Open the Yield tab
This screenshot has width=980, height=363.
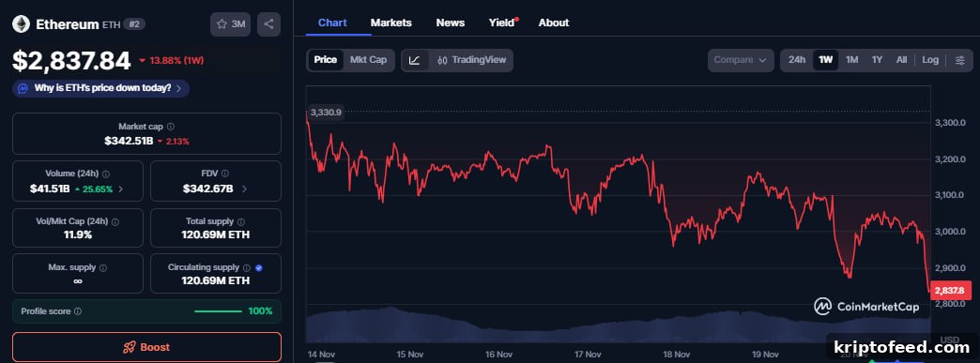pos(502,23)
